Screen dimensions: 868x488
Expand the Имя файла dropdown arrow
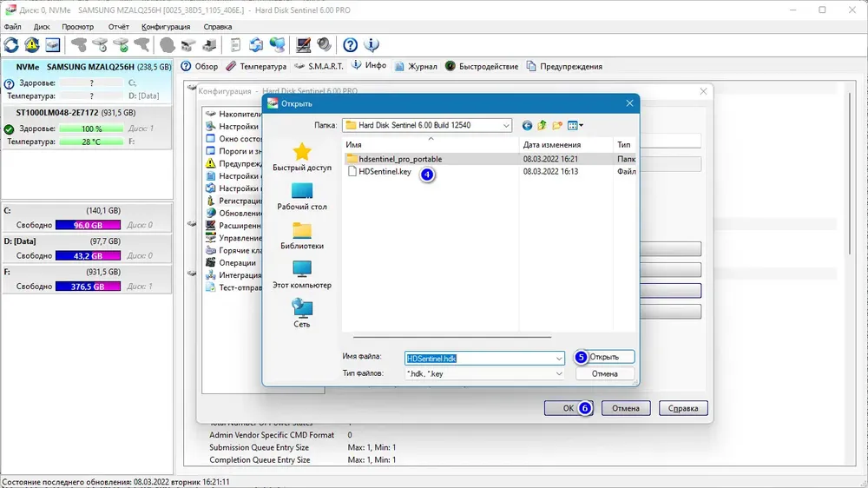coord(558,359)
